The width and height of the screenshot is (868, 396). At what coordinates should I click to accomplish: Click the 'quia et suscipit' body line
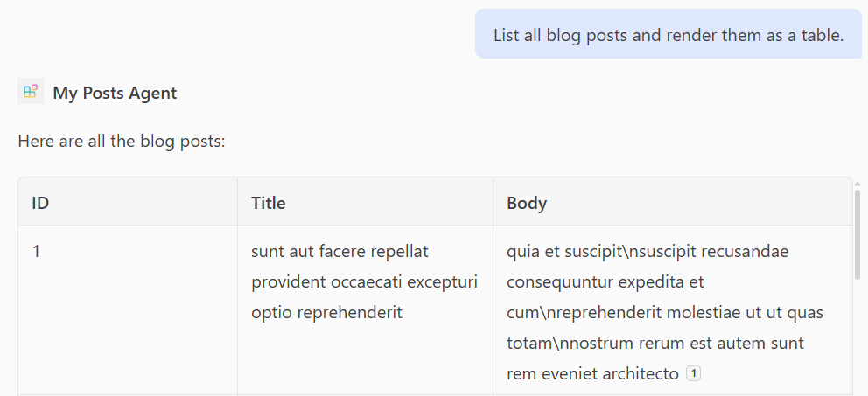point(647,252)
